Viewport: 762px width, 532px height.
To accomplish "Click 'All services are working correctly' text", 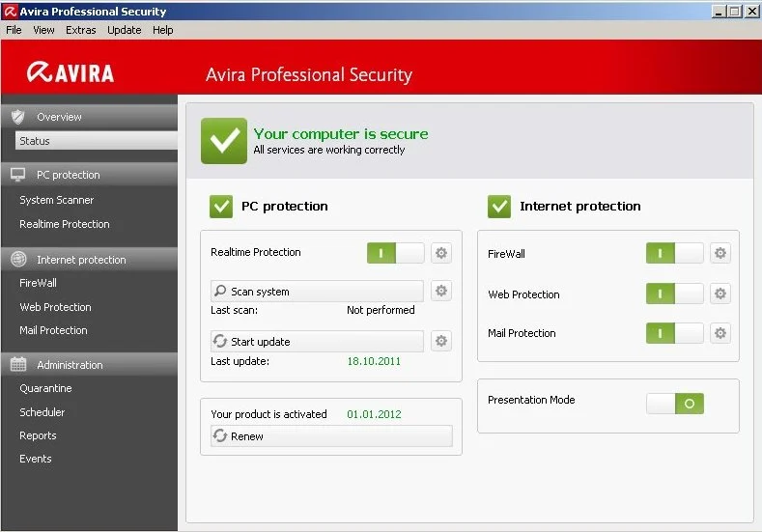I will tap(329, 150).
